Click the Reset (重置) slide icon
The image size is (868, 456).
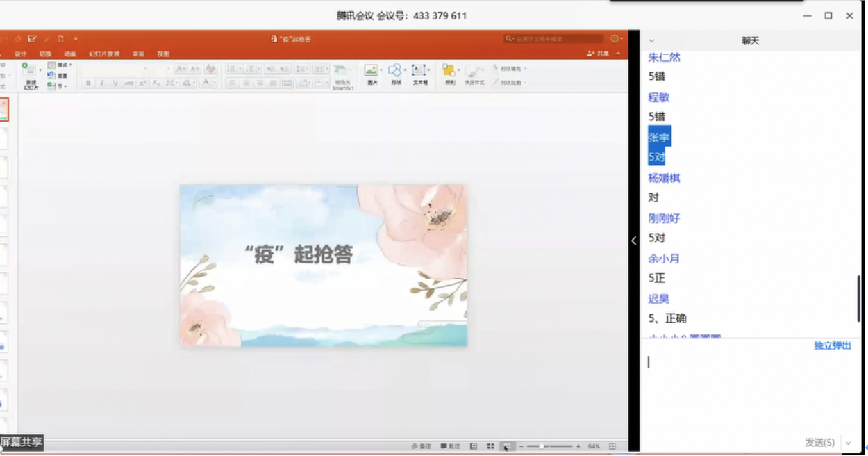(x=58, y=76)
